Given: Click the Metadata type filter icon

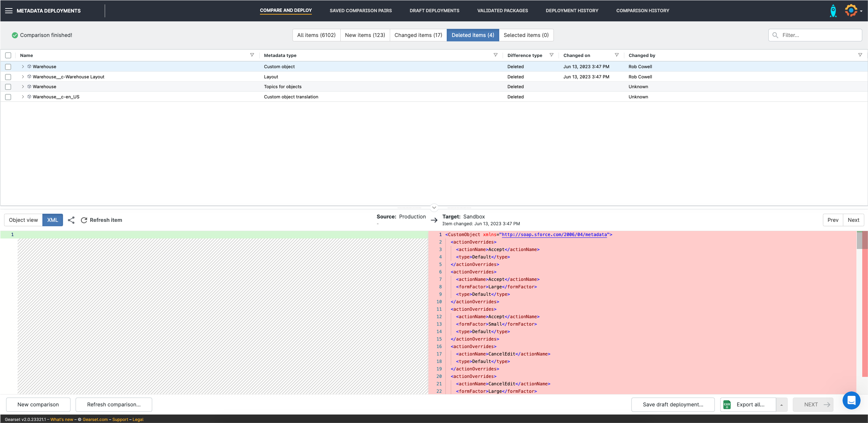Looking at the screenshot, I should pyautogui.click(x=495, y=55).
